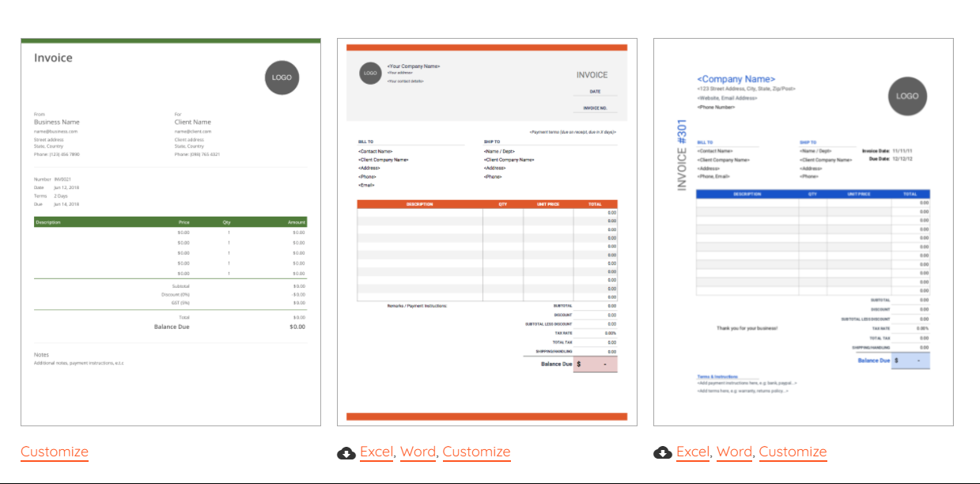
Task: Download the orange invoice template as Excel
Action: click(376, 452)
